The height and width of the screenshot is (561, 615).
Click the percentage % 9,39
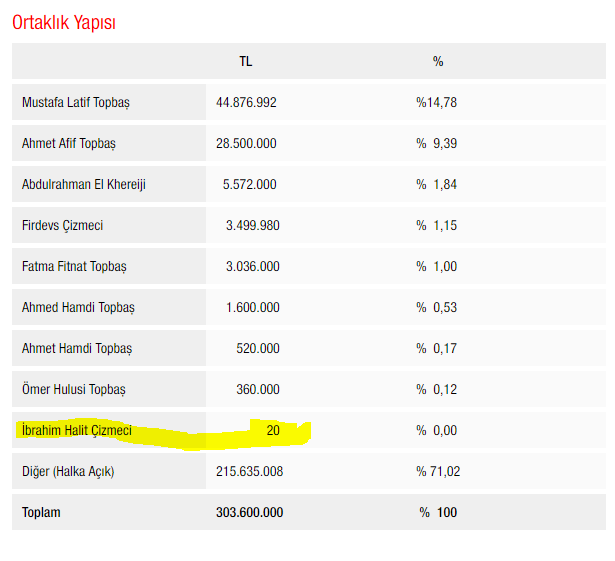tap(437, 144)
